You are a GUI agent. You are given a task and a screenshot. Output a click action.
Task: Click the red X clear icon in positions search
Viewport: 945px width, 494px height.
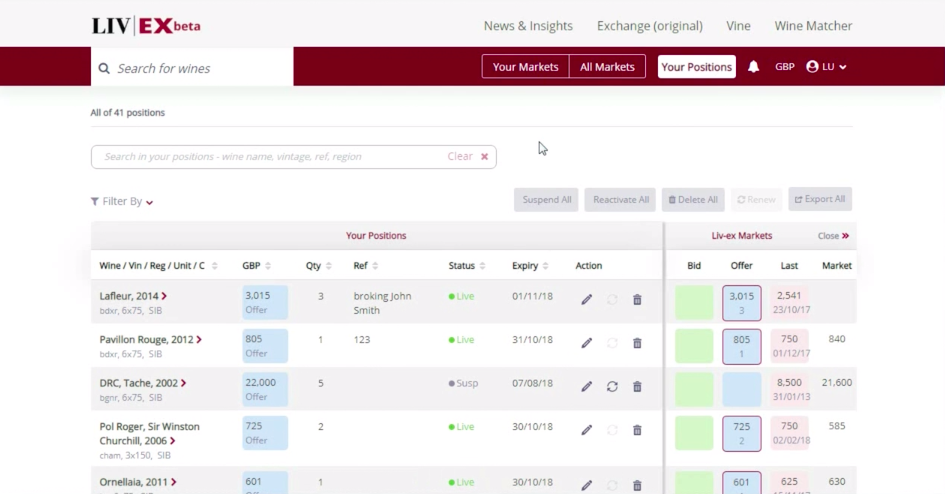(485, 157)
